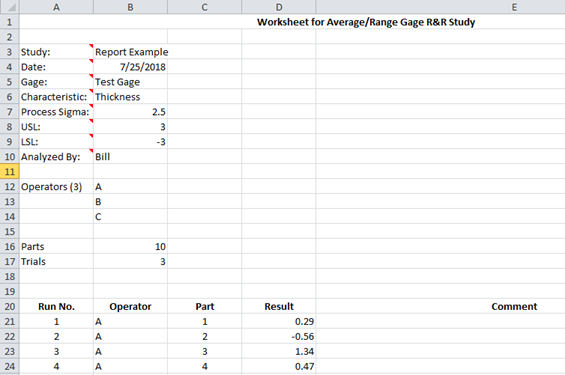The height and width of the screenshot is (375, 565).
Task: Select the Trials value 3 in row 17
Action: [130, 262]
